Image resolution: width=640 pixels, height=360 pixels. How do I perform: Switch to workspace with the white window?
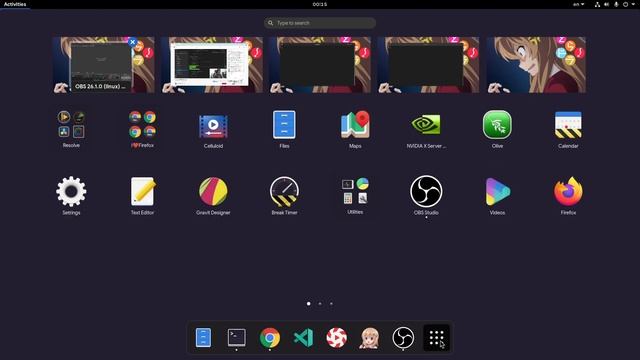pyautogui.click(x=212, y=65)
